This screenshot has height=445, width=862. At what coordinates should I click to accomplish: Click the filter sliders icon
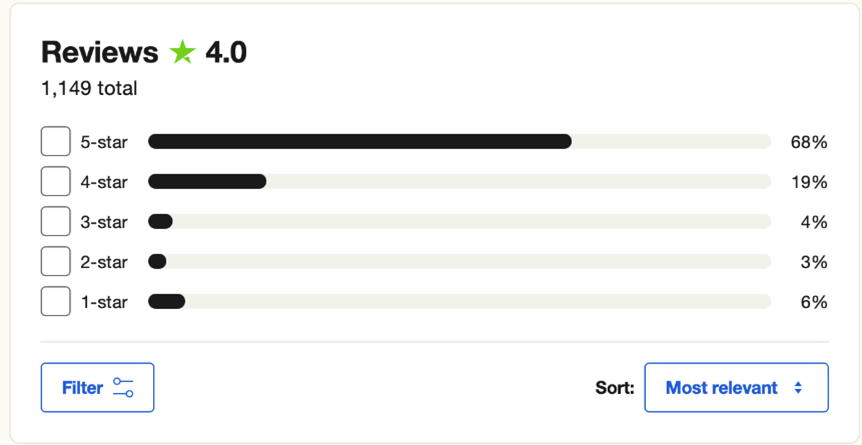[123, 388]
